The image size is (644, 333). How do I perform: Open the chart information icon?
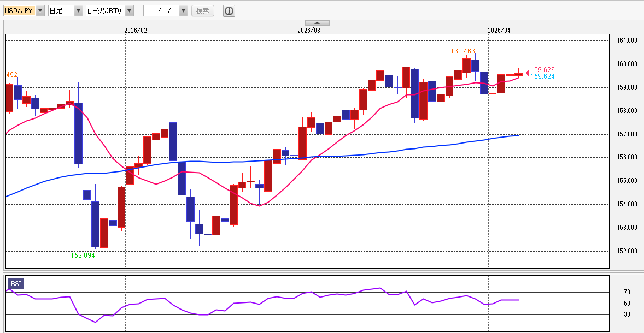coord(229,11)
